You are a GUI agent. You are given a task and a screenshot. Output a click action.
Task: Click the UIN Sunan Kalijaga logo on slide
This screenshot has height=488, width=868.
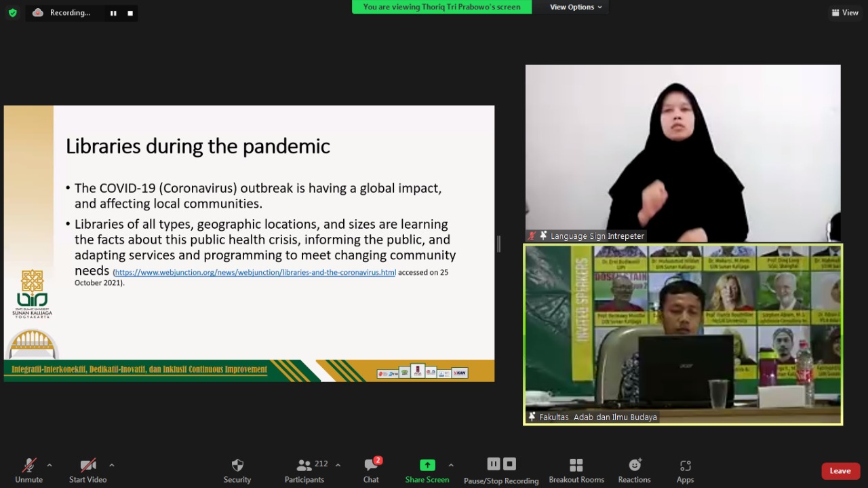coord(32,295)
